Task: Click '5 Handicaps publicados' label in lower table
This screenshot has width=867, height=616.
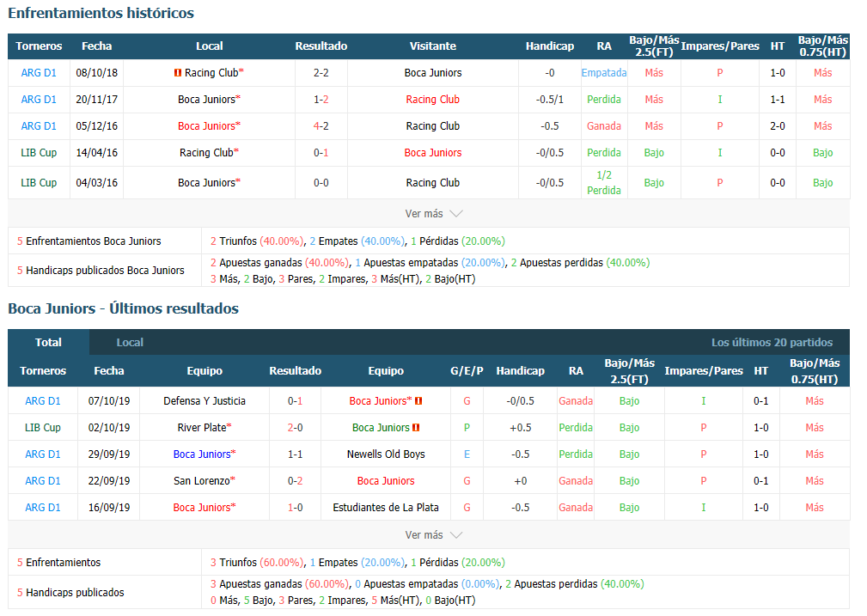Action: tap(70, 592)
